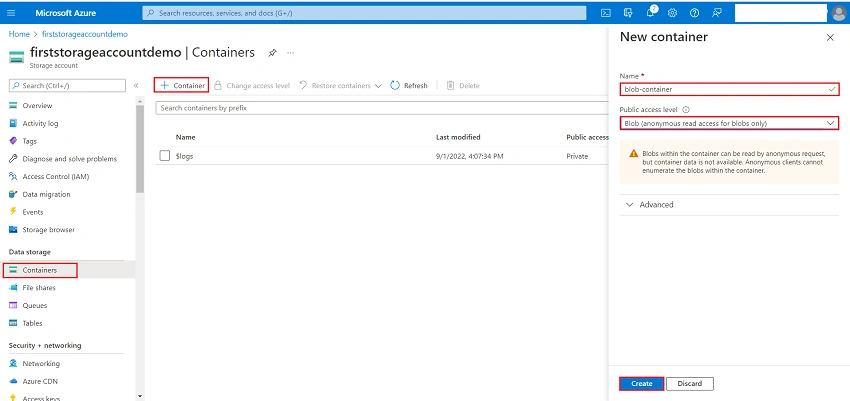This screenshot has width=850, height=401.
Task: Open the help question mark icon
Action: tap(694, 13)
